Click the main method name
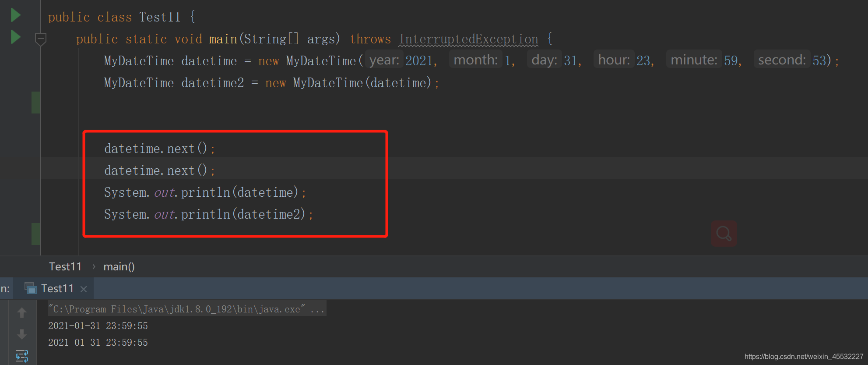The image size is (868, 365). pyautogui.click(x=223, y=39)
